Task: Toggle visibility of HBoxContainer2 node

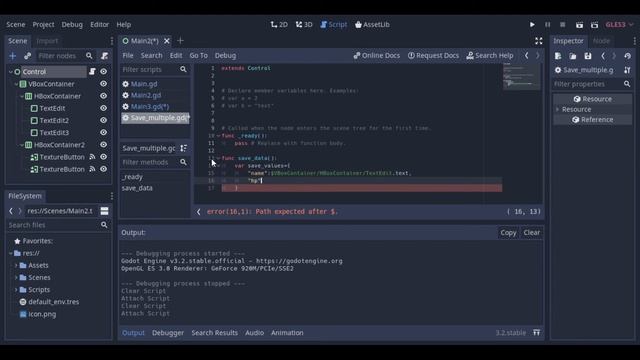Action: 104,144
